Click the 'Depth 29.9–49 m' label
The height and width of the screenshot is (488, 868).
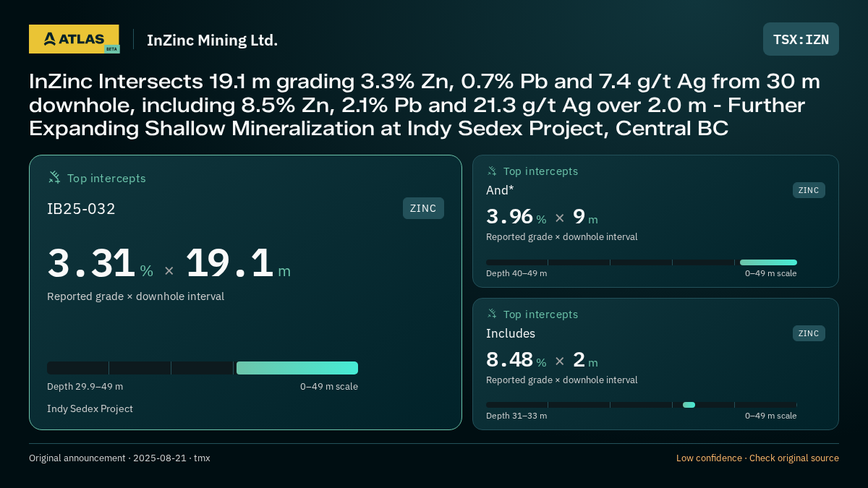pos(85,387)
